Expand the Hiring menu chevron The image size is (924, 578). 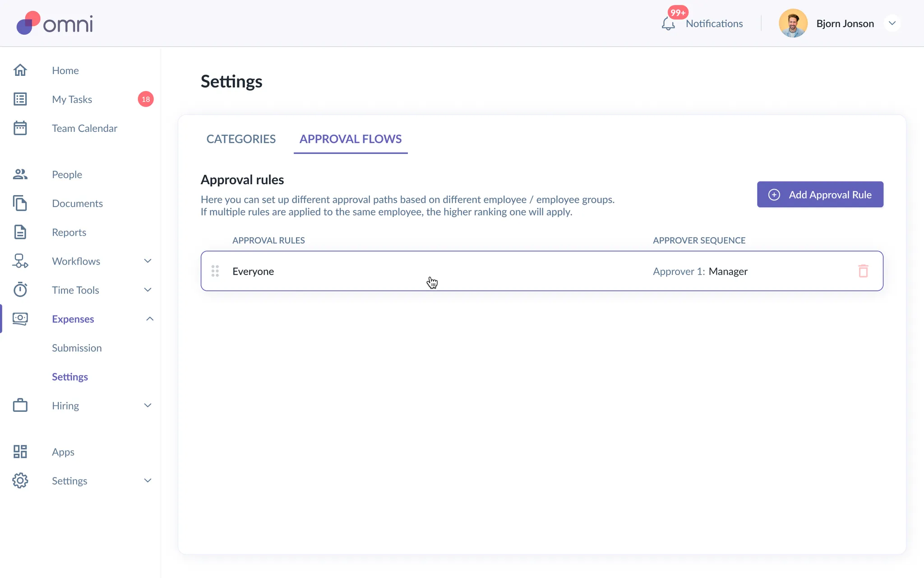pos(148,406)
